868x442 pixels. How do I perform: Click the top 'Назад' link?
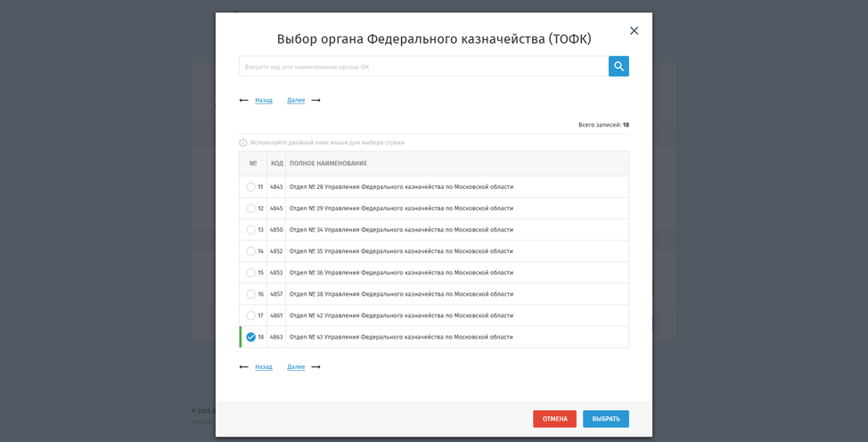(x=264, y=101)
